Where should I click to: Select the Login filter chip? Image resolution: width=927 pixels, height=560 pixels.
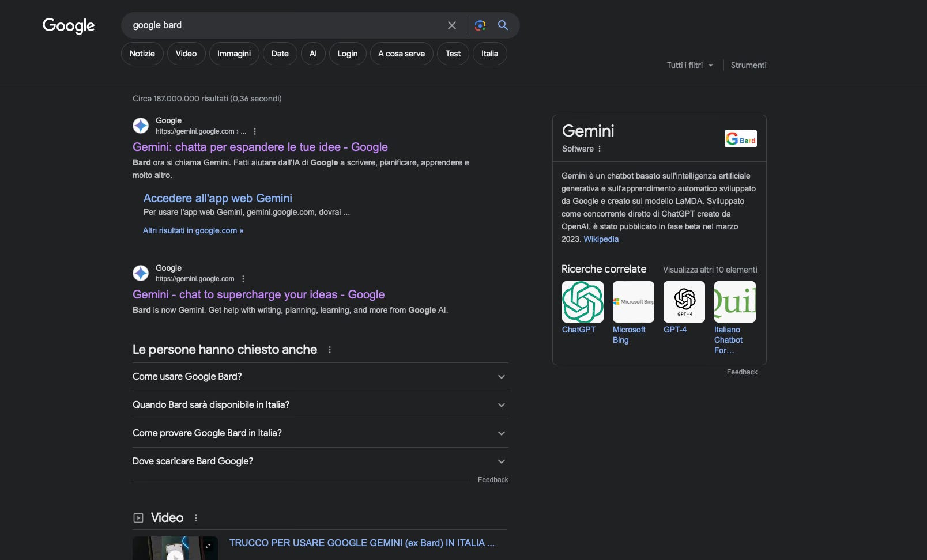pyautogui.click(x=348, y=54)
